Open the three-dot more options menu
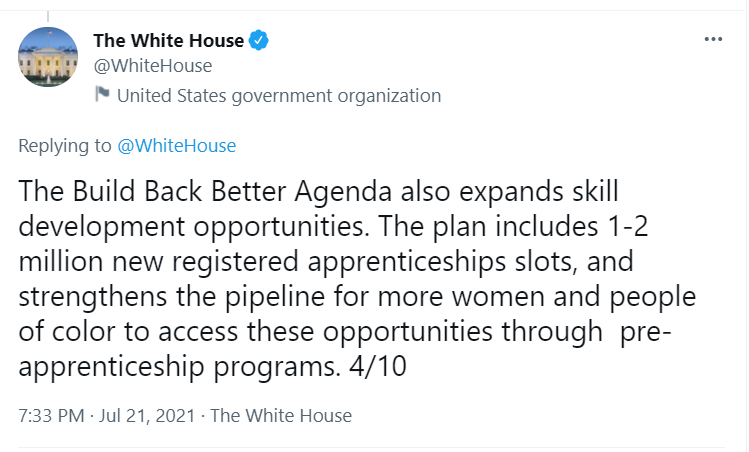749x452 pixels. pyautogui.click(x=713, y=39)
